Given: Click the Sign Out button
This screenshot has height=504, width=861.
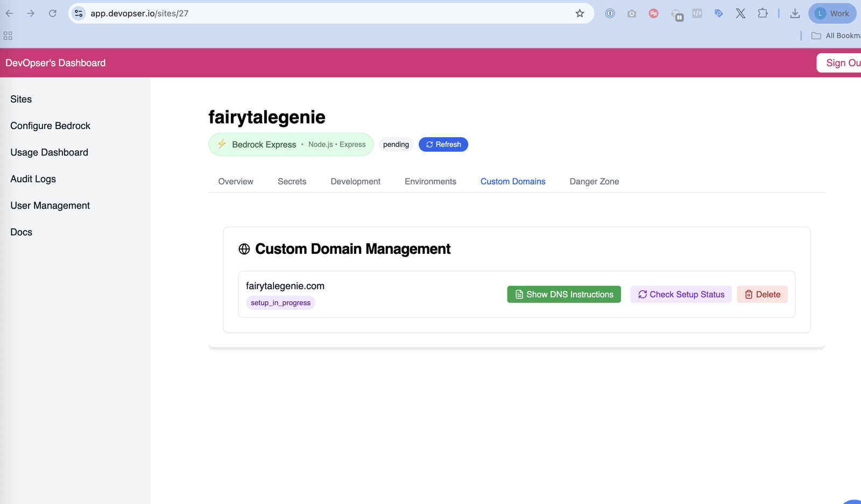Looking at the screenshot, I should point(839,63).
